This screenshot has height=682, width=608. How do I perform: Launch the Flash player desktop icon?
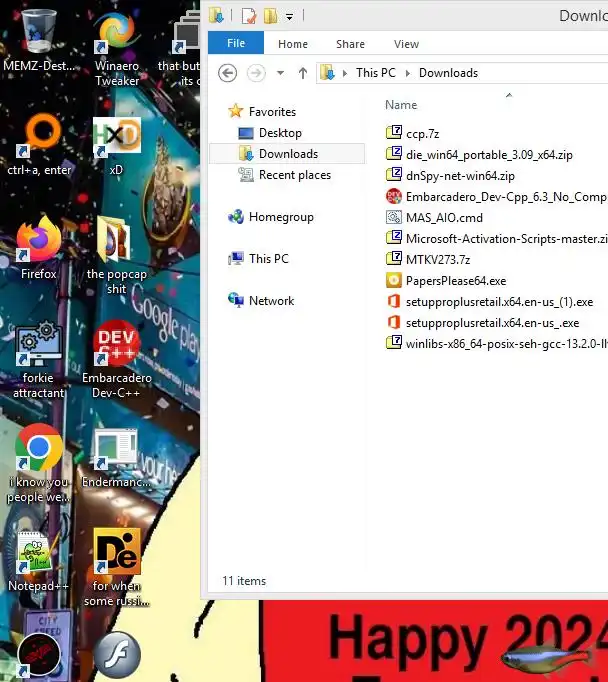pos(117,655)
